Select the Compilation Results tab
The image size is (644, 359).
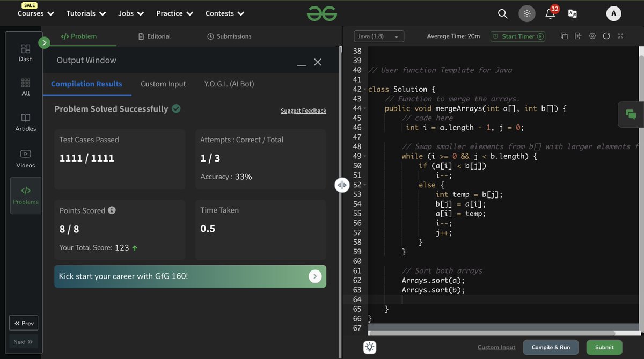point(86,84)
